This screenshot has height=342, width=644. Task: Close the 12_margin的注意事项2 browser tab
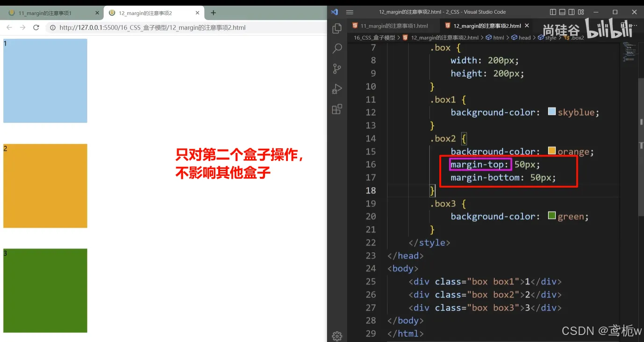tap(198, 13)
